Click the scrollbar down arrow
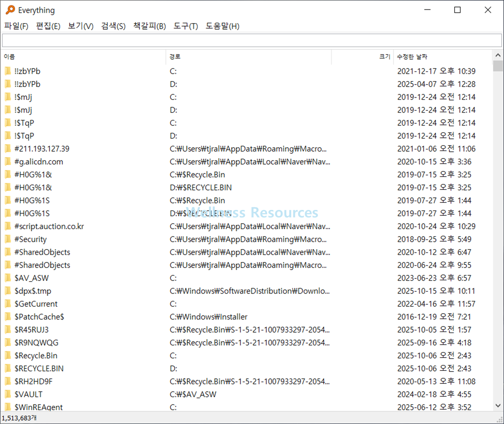 click(x=498, y=406)
